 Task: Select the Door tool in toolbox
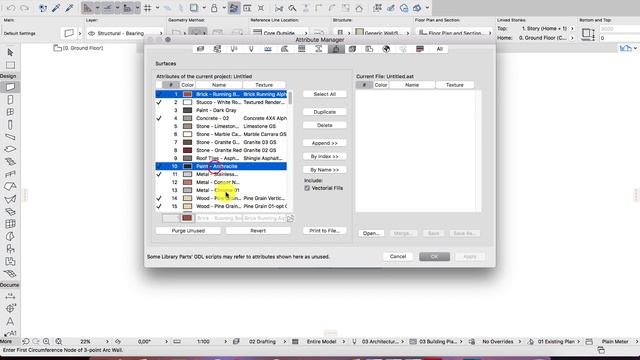[10, 100]
